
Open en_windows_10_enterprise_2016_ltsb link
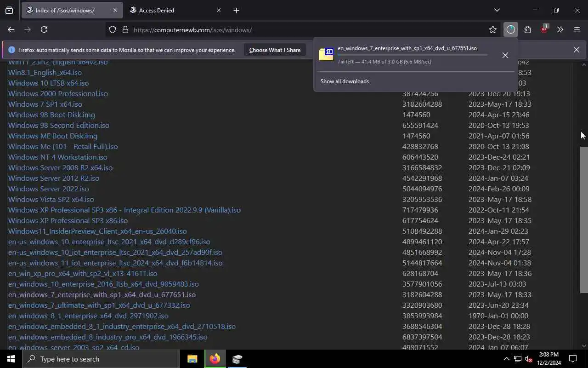click(103, 284)
